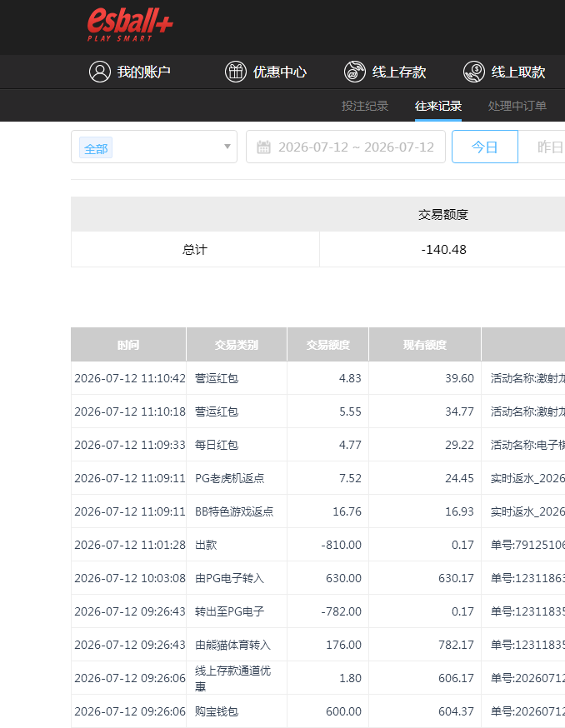Click the total value -140.48
This screenshot has height=728, width=565.
tap(443, 249)
